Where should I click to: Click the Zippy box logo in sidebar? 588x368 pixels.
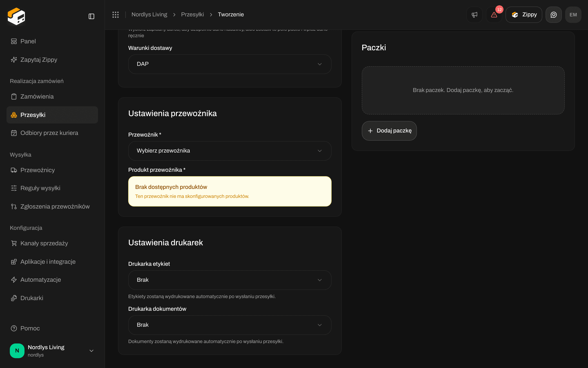click(x=16, y=16)
